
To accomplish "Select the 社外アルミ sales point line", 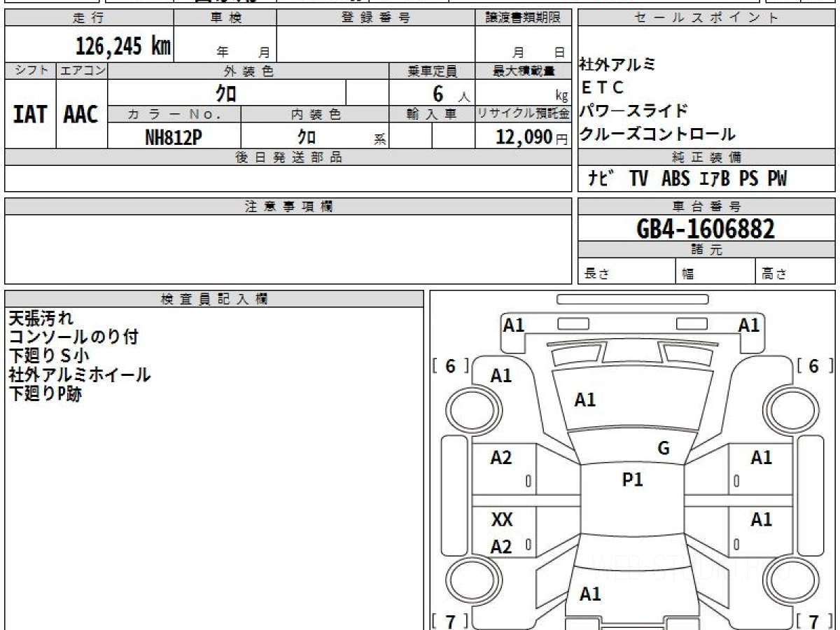I will (x=617, y=64).
